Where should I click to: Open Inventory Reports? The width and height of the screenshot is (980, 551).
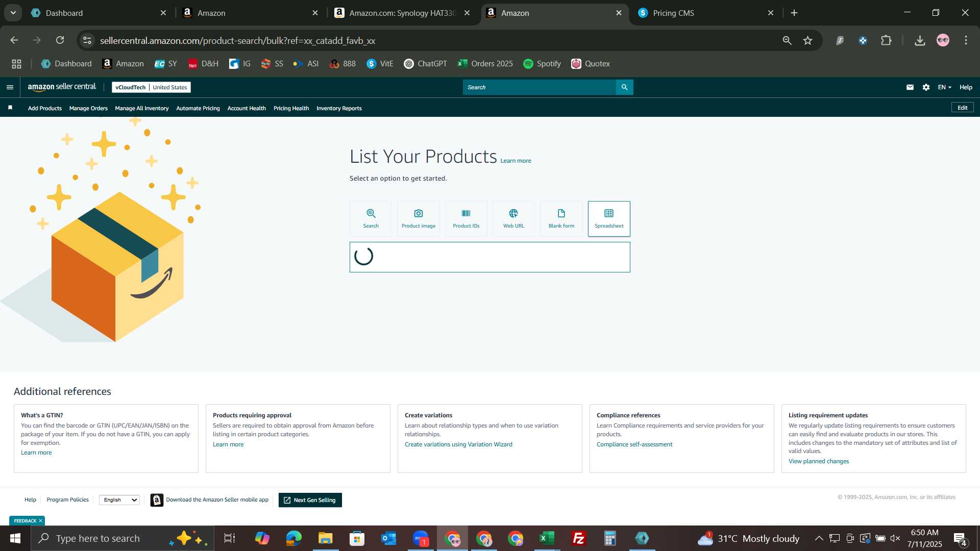[x=339, y=108]
